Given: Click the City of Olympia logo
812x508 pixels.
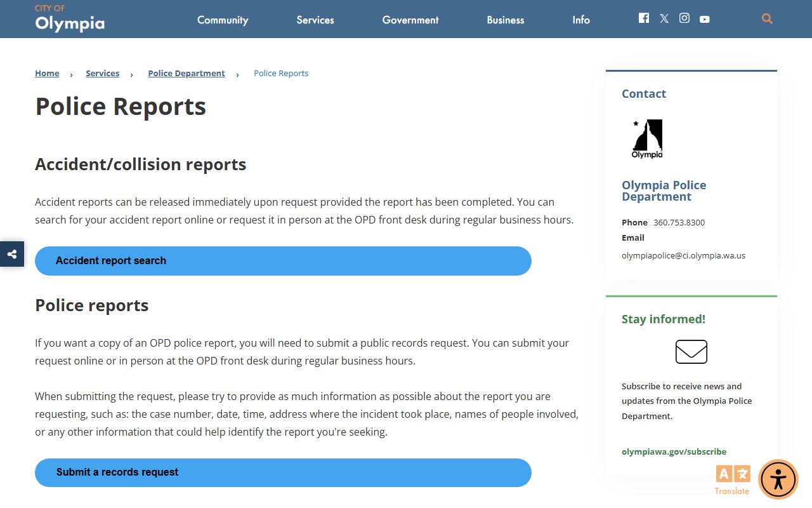Looking at the screenshot, I should [70, 19].
